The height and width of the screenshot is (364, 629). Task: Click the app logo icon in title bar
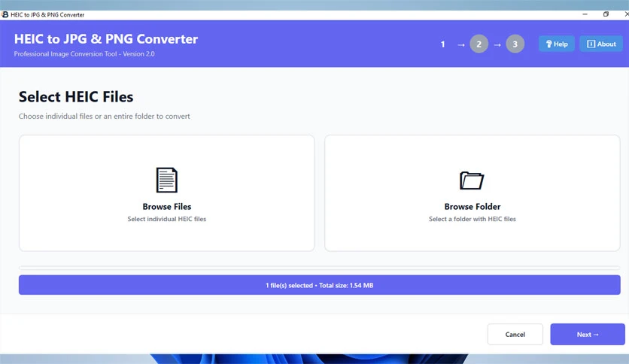pyautogui.click(x=5, y=14)
